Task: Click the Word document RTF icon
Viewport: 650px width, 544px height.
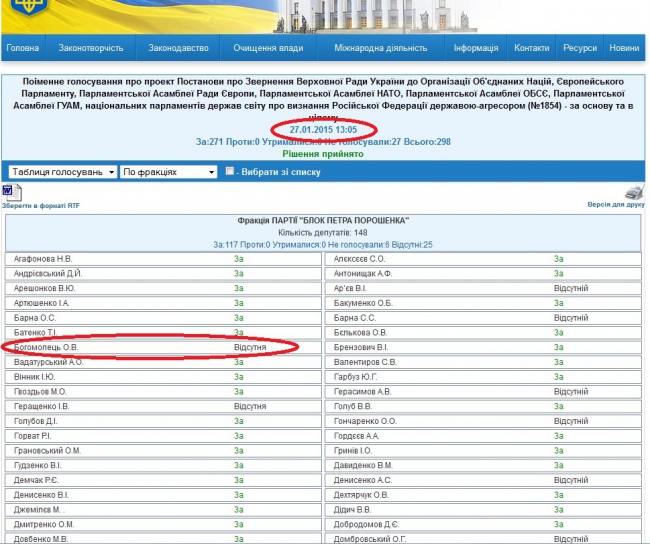Action: [x=10, y=190]
